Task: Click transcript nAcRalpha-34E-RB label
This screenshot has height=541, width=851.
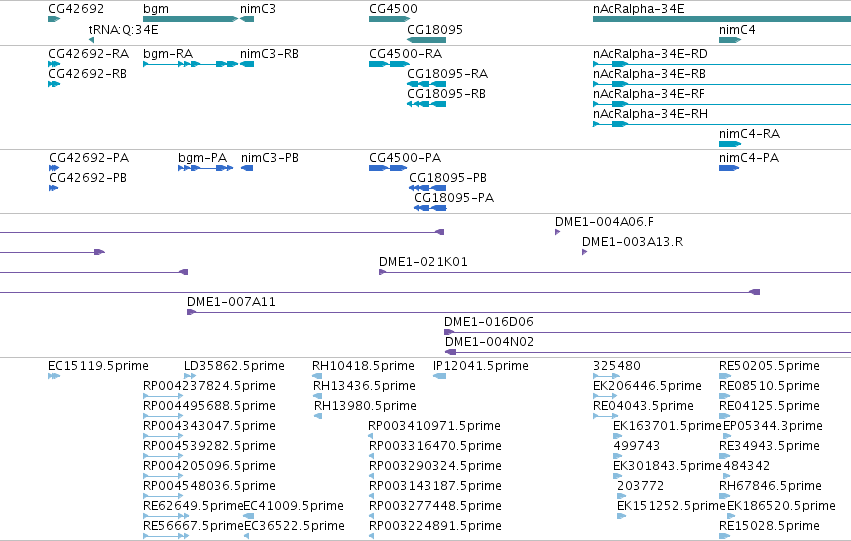Action: (x=649, y=74)
